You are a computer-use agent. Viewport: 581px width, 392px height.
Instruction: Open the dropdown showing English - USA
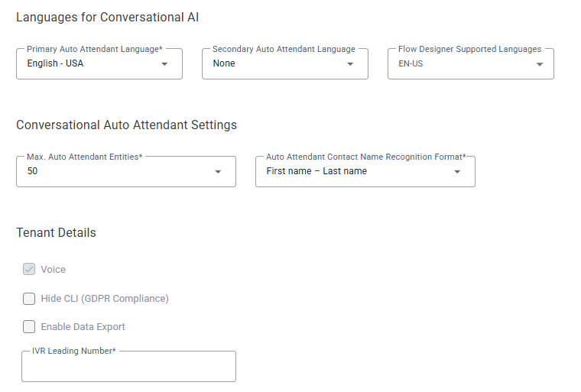pyautogui.click(x=92, y=64)
